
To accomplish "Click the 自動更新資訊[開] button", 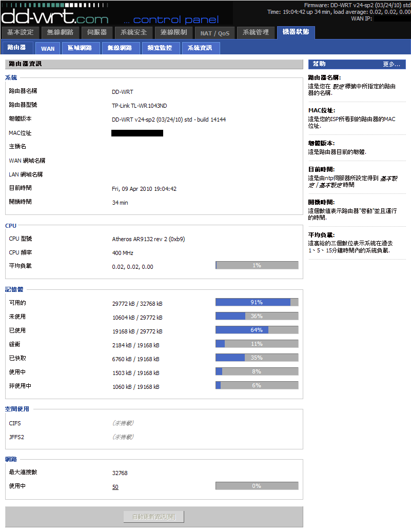I will [x=154, y=517].
